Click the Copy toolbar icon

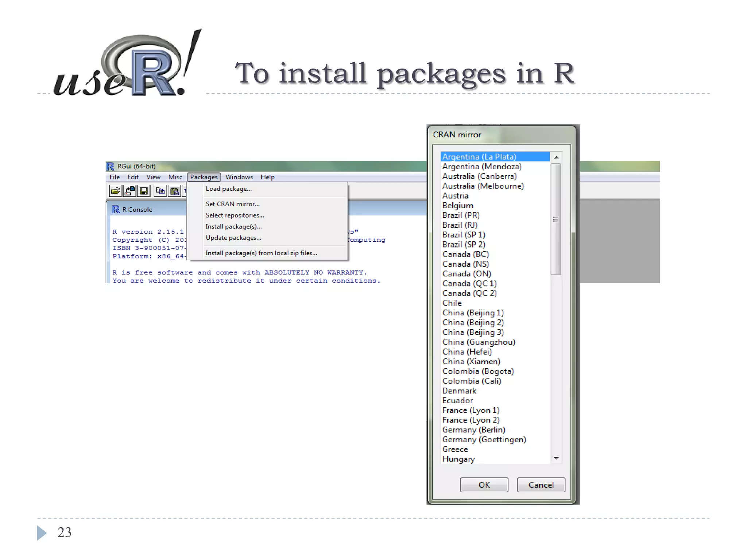[x=160, y=191]
